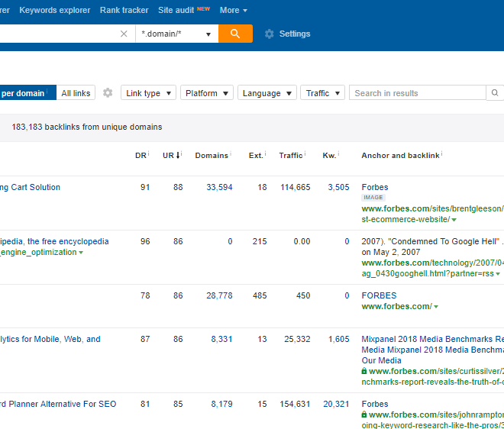
Task: Expand the www.forbes.com/ URL caret
Action: (x=436, y=307)
